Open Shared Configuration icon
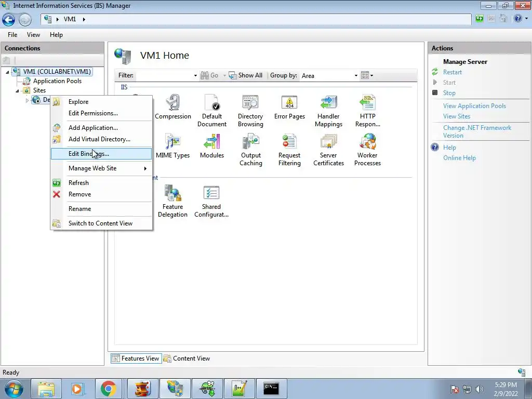 coord(211,201)
